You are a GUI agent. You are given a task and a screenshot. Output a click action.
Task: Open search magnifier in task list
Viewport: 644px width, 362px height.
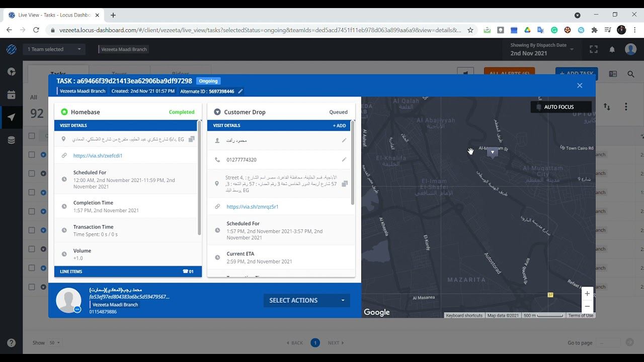(x=631, y=74)
